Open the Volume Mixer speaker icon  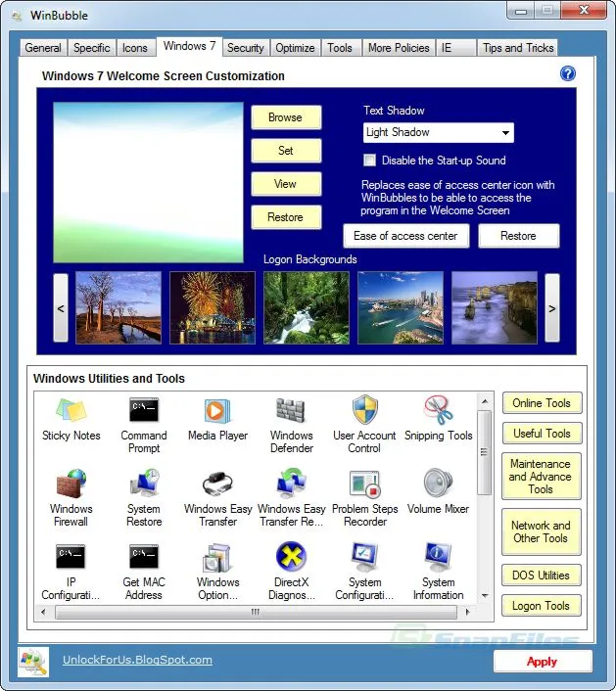tap(438, 483)
